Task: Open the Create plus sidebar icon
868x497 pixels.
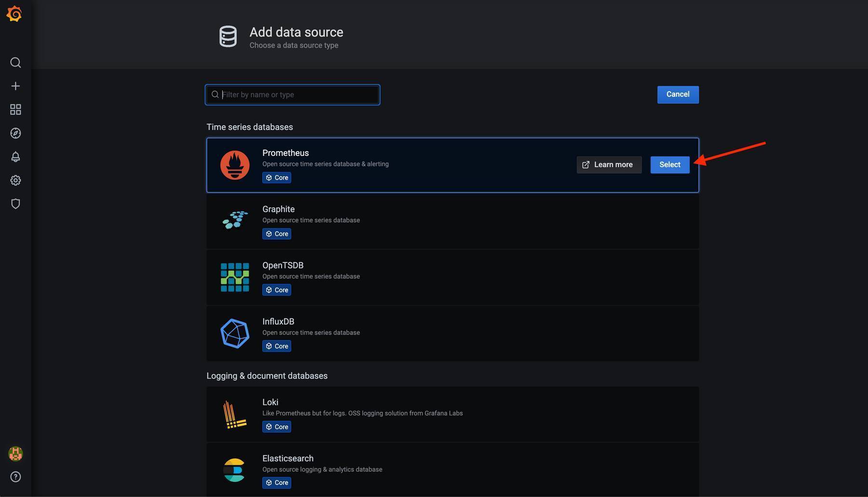Action: (x=15, y=86)
